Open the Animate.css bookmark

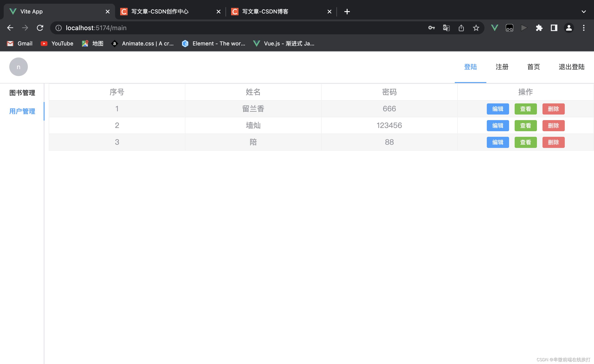(x=142, y=44)
